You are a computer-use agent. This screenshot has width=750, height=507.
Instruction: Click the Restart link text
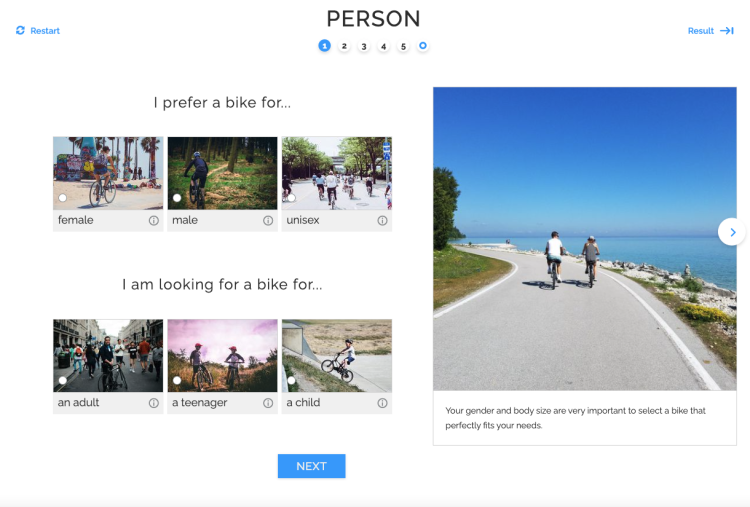(x=45, y=31)
